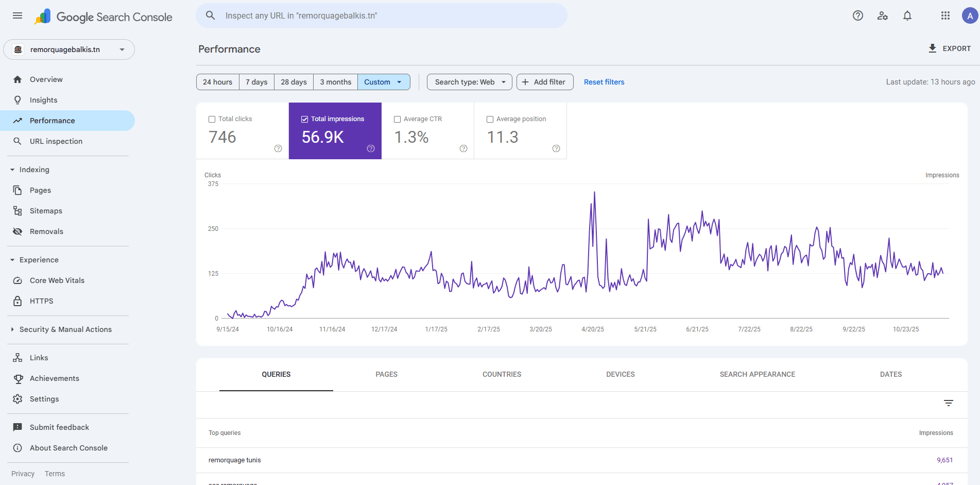Open the notifications bell

click(x=907, y=15)
